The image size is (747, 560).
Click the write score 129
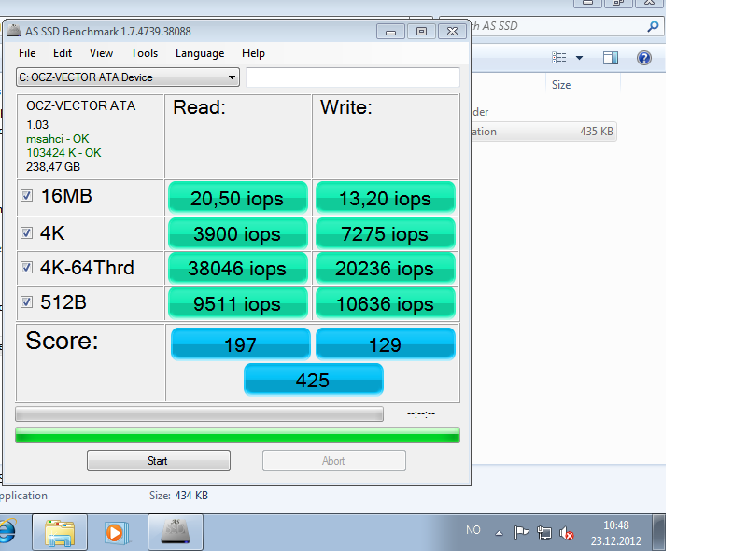click(x=386, y=343)
